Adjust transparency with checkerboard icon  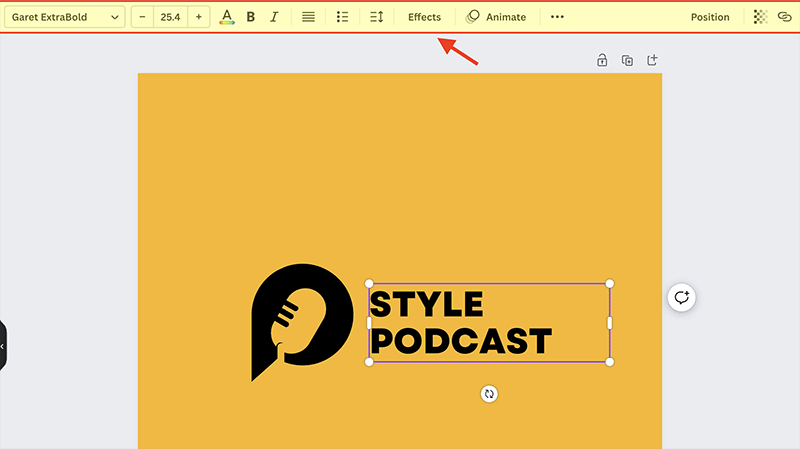760,17
